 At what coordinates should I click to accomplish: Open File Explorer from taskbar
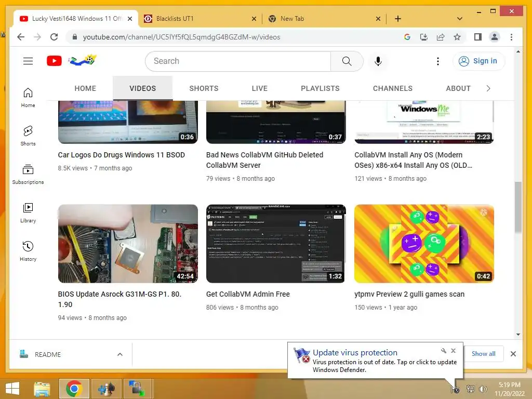42,389
